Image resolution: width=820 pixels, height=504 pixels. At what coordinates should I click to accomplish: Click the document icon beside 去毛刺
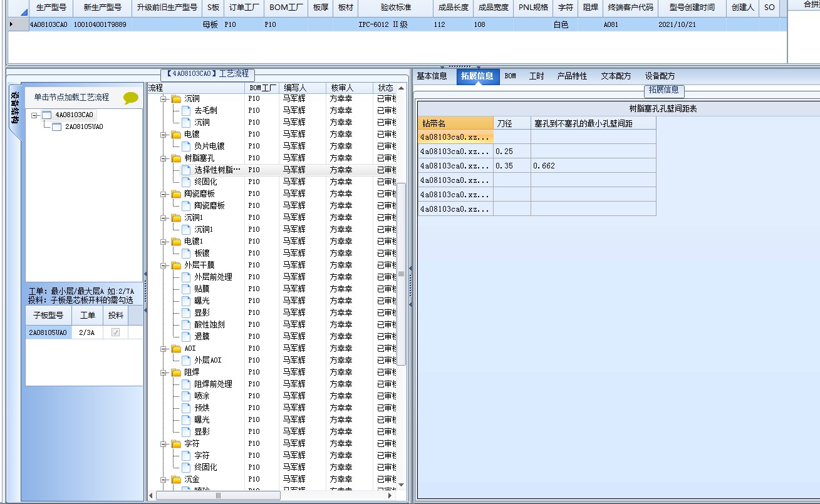(x=186, y=110)
